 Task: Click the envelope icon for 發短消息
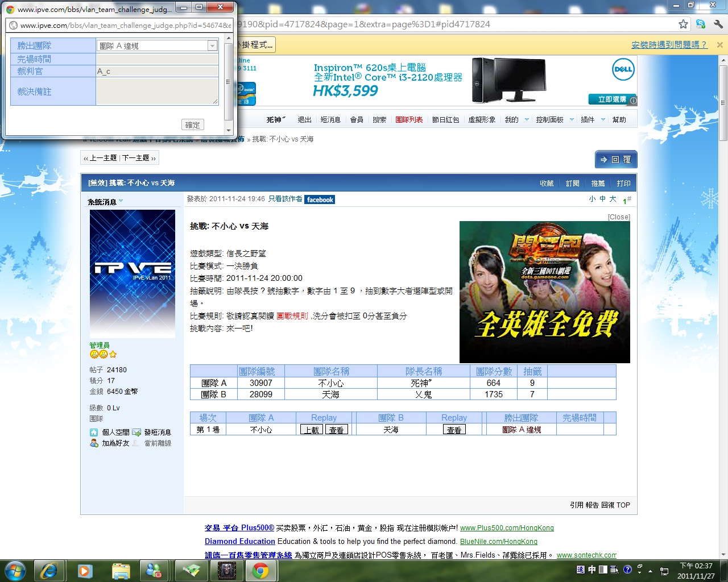tap(136, 433)
